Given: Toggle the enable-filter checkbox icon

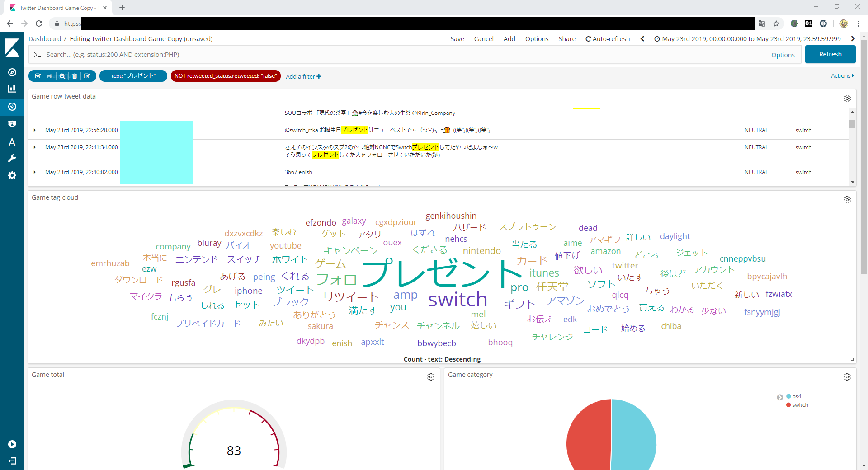Looking at the screenshot, I should click(38, 76).
